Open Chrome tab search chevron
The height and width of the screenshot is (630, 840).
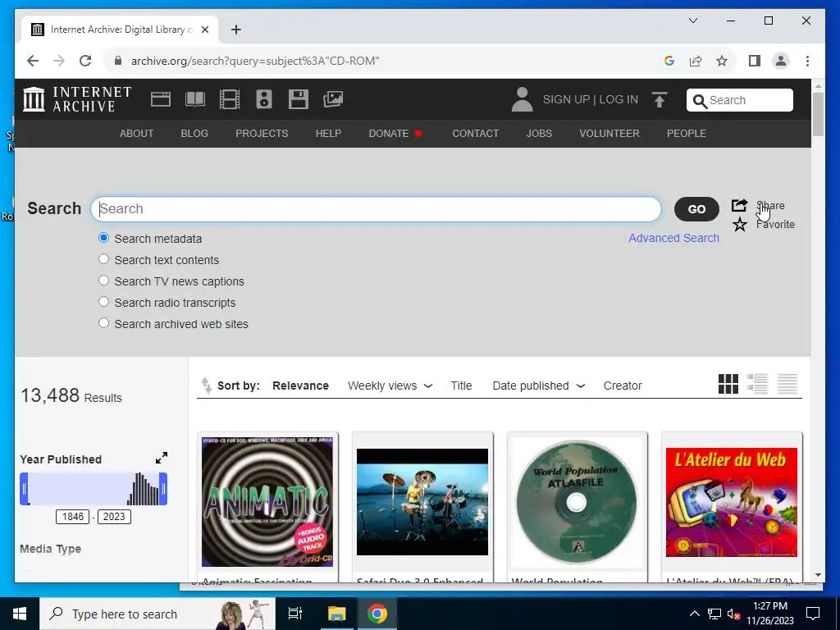point(692,21)
